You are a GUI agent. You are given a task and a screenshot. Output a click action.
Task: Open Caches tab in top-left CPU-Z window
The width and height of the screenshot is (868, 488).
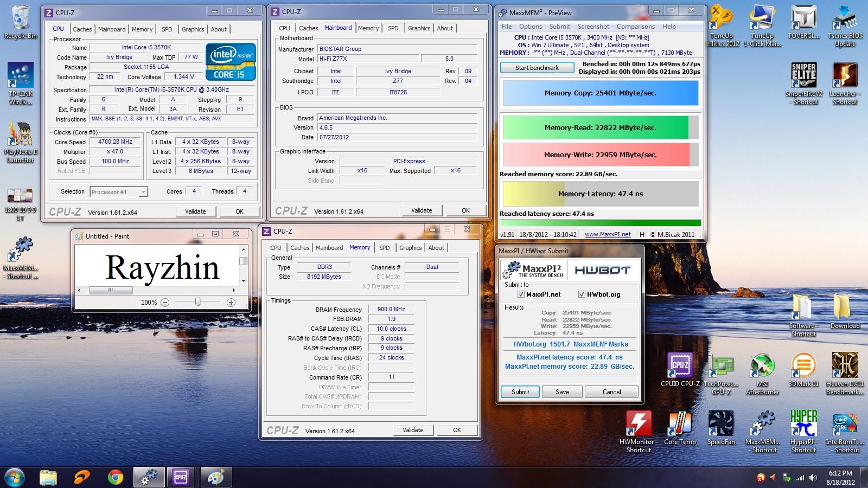point(82,29)
